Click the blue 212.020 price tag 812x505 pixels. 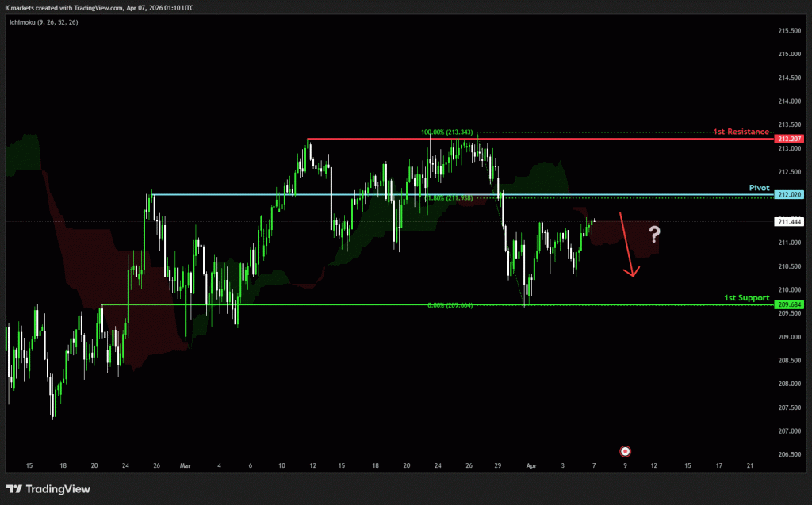click(788, 195)
